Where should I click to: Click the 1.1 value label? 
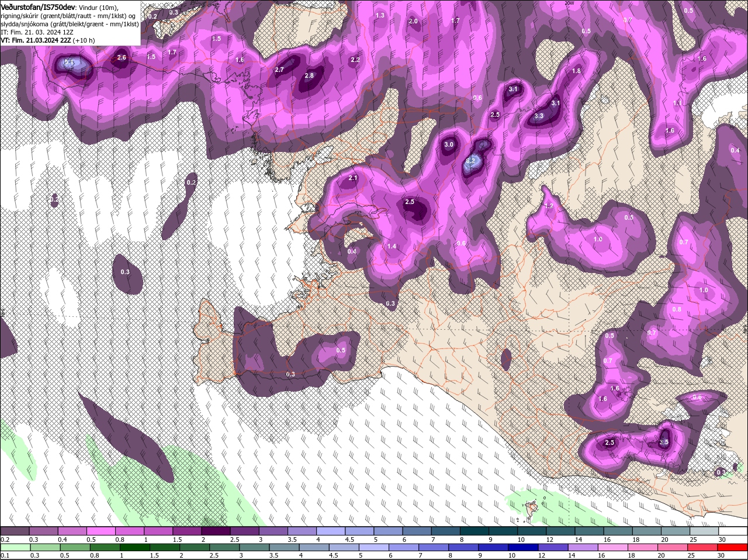tap(677, 103)
